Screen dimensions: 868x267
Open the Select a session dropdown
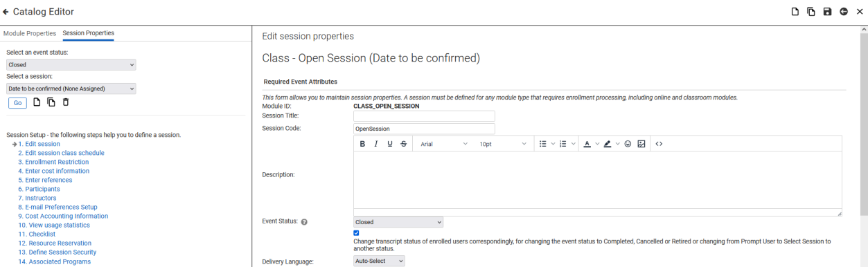tap(71, 89)
